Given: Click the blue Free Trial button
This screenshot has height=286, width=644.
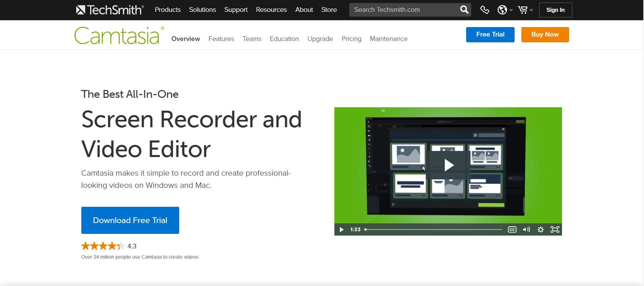Looking at the screenshot, I should pos(490,35).
